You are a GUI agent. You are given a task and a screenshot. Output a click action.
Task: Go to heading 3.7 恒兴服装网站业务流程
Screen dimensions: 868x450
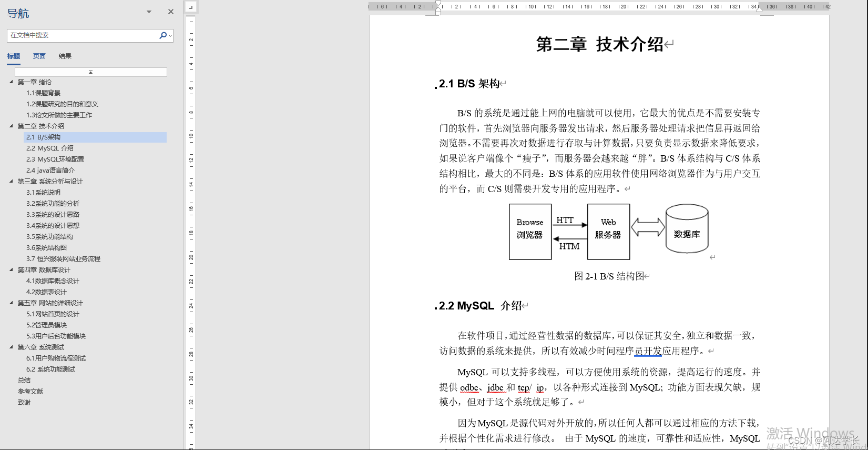tap(64, 259)
